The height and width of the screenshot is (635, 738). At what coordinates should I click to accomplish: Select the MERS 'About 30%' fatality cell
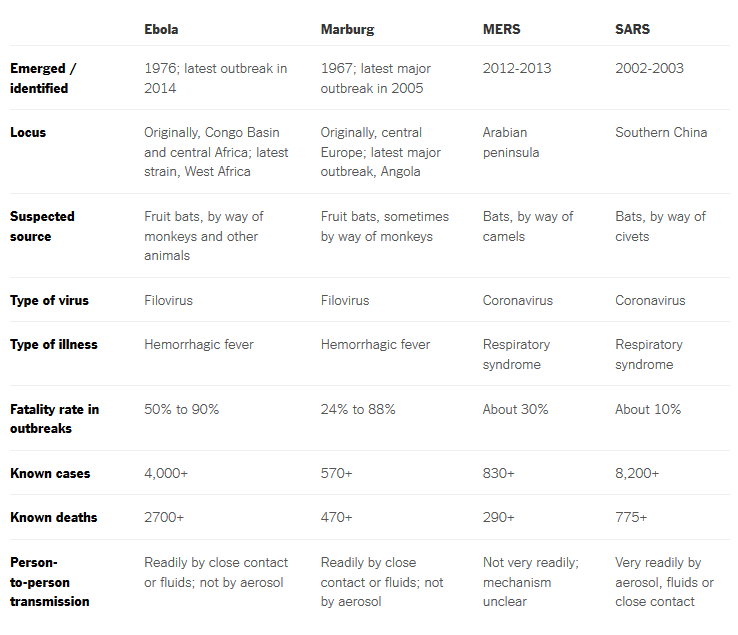coord(515,409)
